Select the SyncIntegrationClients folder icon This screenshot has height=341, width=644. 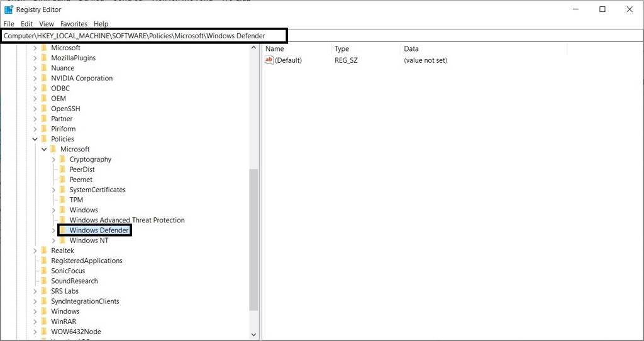[45, 301]
